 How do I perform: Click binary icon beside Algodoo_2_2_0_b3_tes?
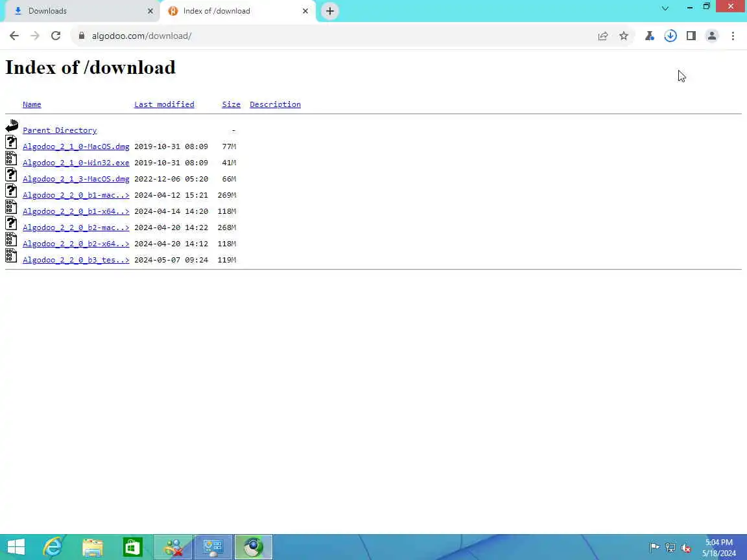pyautogui.click(x=11, y=255)
